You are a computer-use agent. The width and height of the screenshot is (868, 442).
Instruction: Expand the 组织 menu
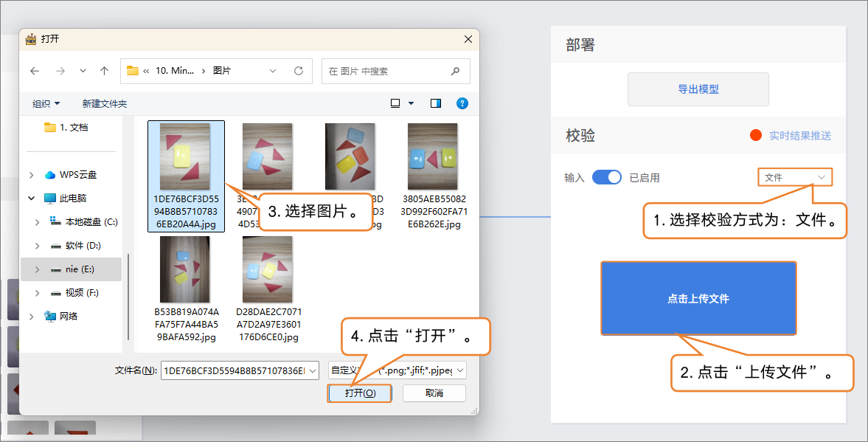tap(46, 104)
